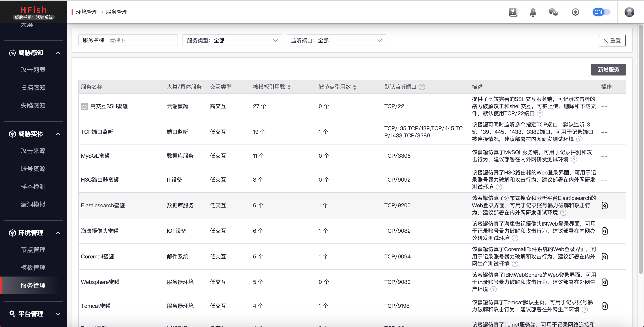Click the 重置 reset button
The height and width of the screenshot is (327, 644).
[612, 40]
